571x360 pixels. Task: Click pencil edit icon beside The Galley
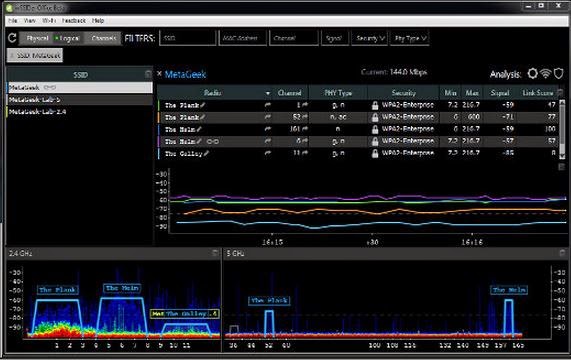click(x=206, y=153)
